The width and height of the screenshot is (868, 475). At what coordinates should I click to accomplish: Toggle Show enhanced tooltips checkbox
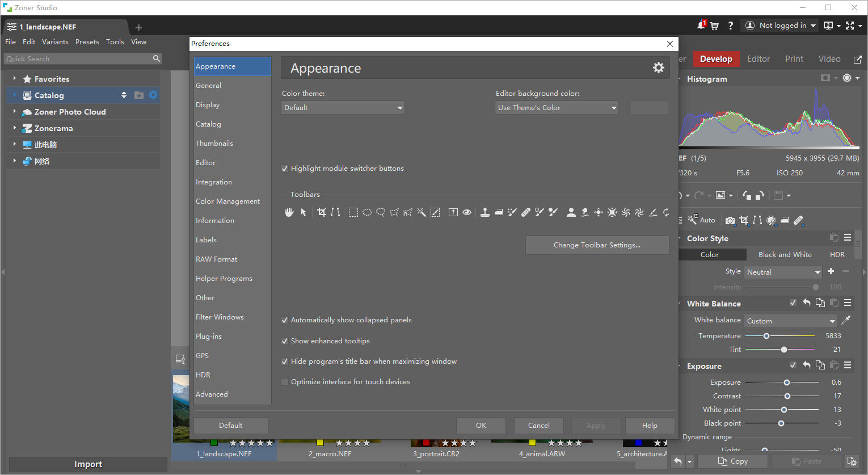pos(285,341)
